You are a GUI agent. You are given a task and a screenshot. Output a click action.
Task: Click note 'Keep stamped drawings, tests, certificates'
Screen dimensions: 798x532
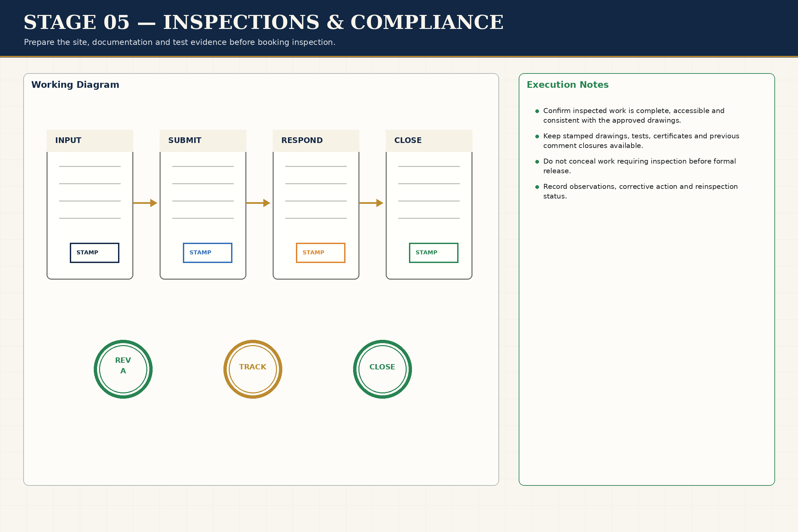[641, 141]
